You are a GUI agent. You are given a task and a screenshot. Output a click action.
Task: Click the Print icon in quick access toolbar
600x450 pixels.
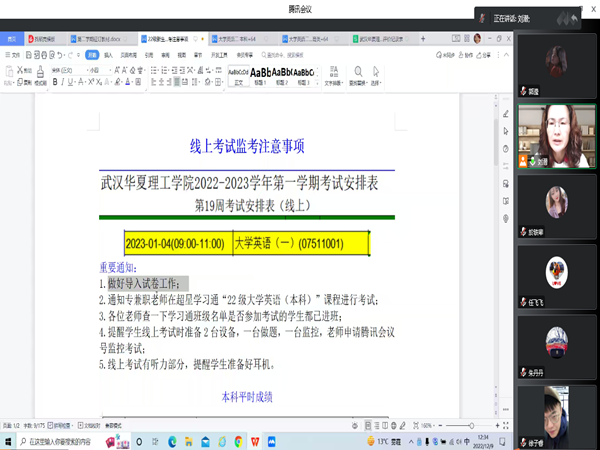tap(44, 55)
